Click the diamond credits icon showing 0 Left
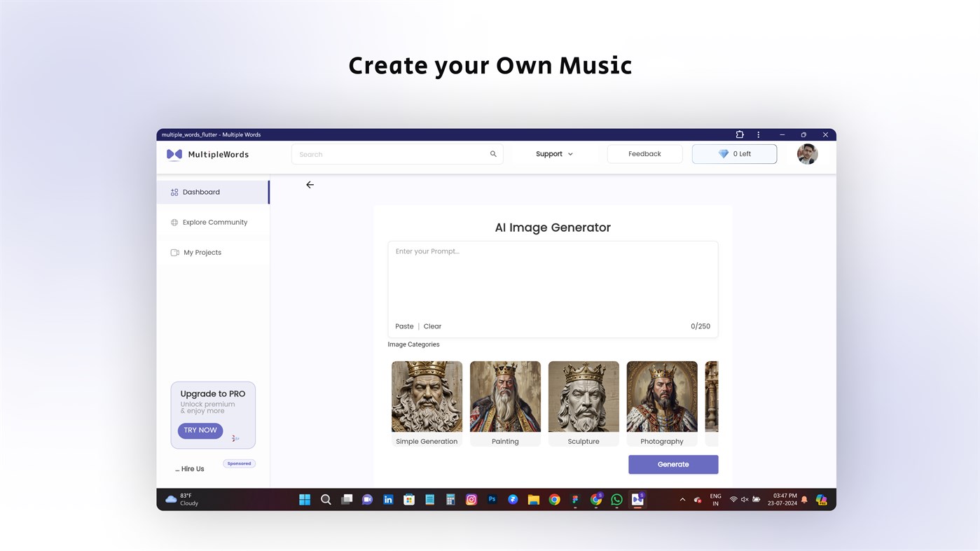 coord(724,153)
